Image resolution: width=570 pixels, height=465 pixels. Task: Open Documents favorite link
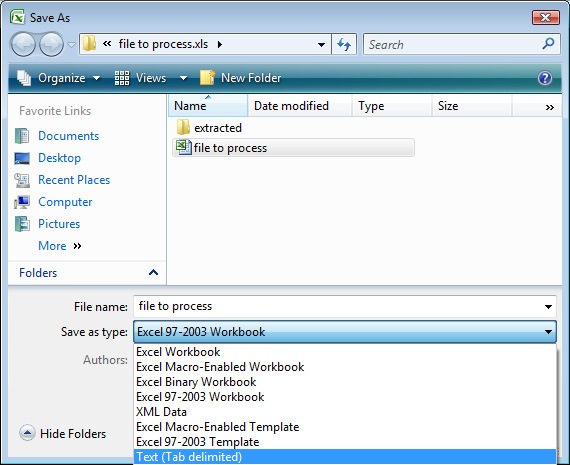(x=68, y=136)
